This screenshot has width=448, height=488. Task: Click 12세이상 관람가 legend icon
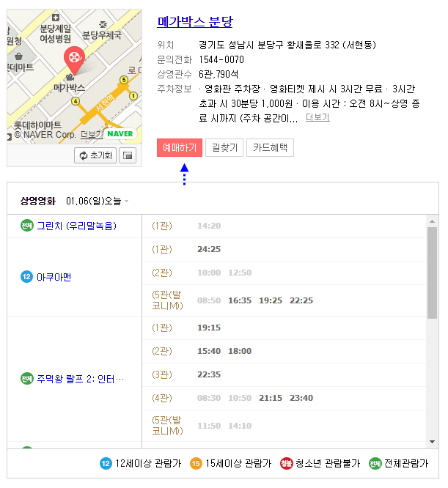click(x=106, y=463)
